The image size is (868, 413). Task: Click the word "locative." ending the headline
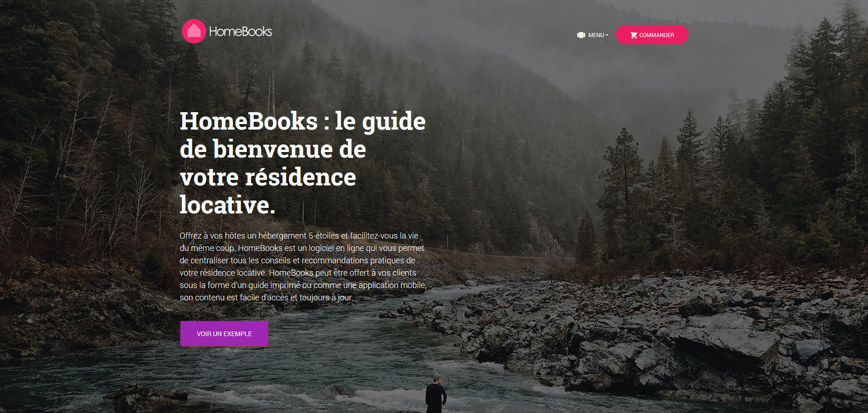coord(228,205)
